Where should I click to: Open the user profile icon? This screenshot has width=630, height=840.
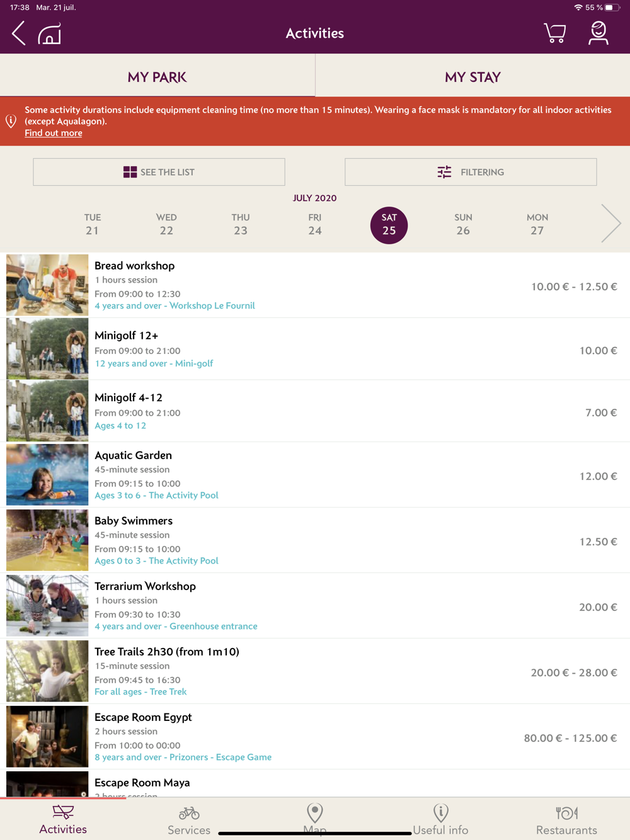[x=598, y=33]
